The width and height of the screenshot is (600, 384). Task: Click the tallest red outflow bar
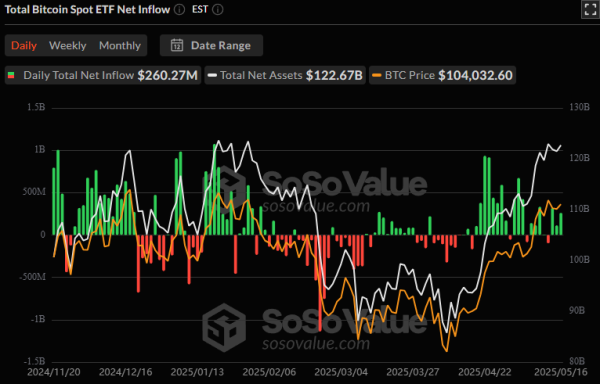pyautogui.click(x=320, y=283)
